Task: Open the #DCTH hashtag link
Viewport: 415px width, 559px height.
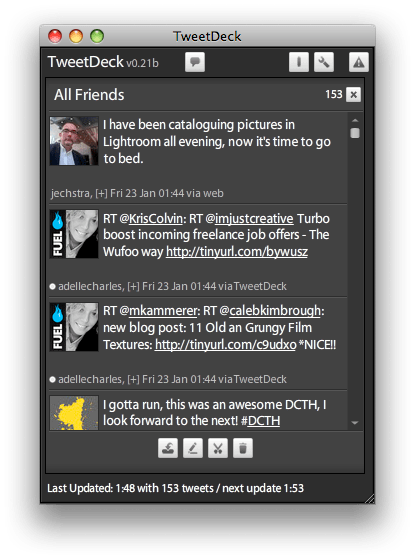Action: click(261, 421)
